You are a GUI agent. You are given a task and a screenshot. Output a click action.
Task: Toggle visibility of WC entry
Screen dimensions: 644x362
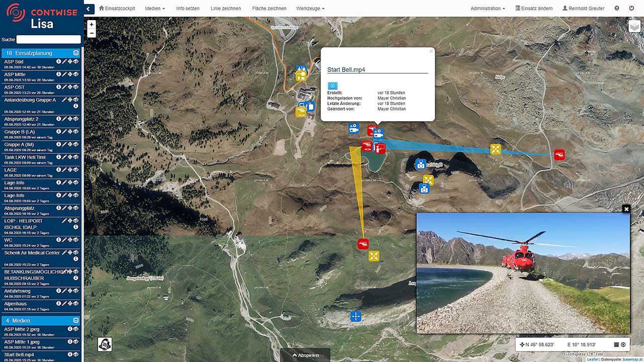coord(76,240)
